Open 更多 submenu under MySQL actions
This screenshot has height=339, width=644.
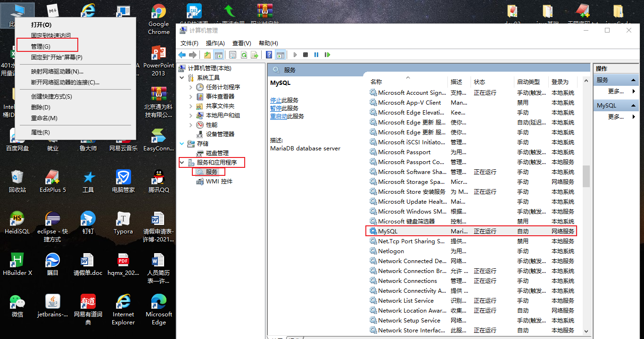616,116
